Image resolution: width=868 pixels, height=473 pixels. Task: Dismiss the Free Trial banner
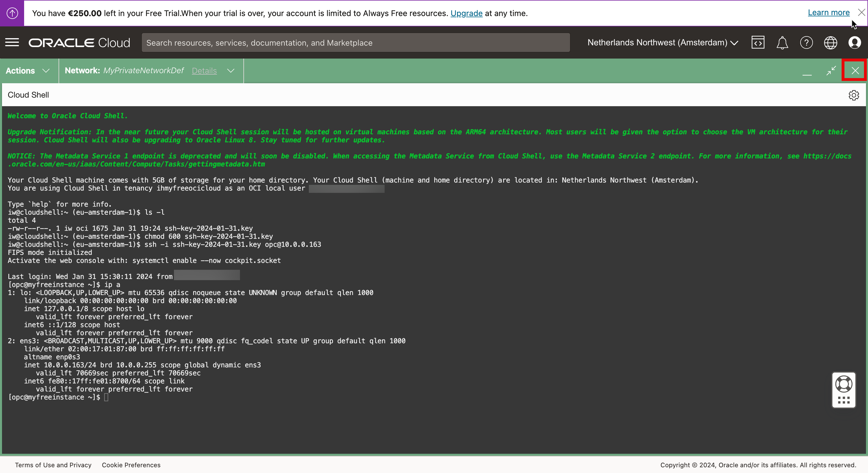[x=861, y=12]
